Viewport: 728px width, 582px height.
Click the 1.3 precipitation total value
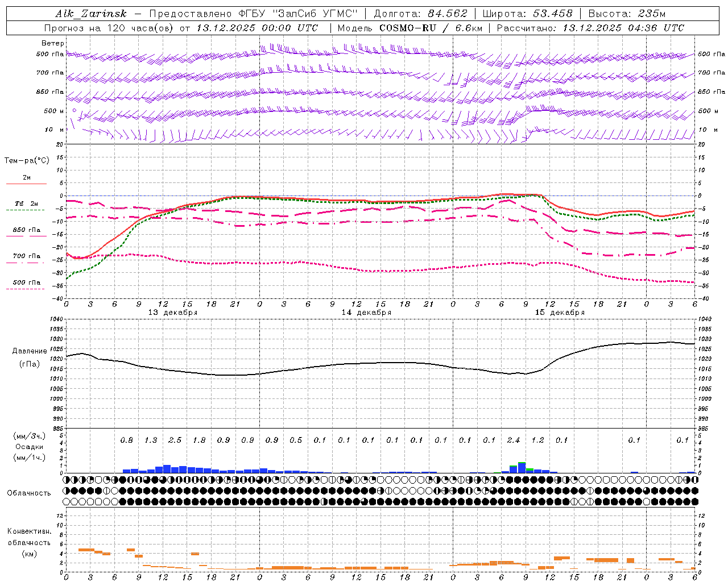151,440
